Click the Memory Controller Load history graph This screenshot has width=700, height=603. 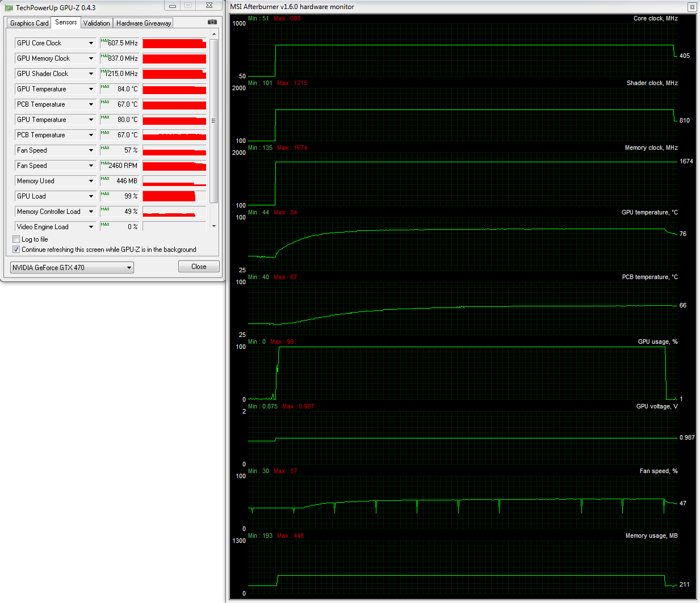[x=174, y=212]
